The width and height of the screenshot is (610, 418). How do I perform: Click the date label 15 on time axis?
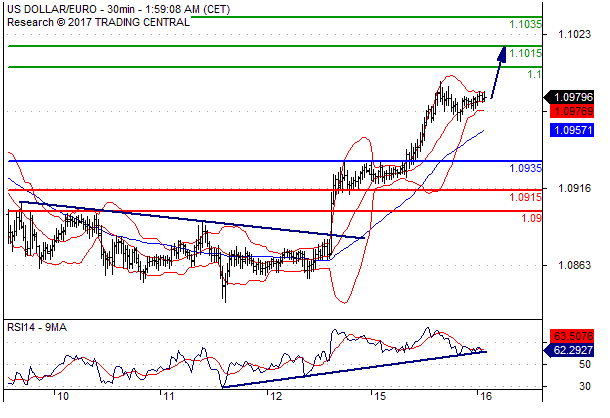click(379, 397)
